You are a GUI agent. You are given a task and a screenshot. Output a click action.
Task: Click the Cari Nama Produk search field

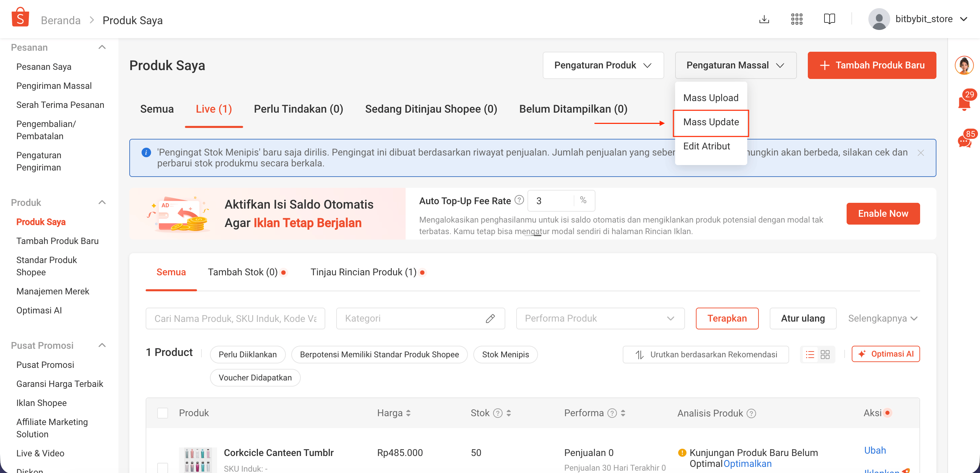pyautogui.click(x=235, y=319)
